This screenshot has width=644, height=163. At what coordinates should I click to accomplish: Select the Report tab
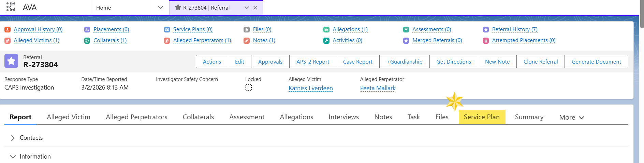20,117
